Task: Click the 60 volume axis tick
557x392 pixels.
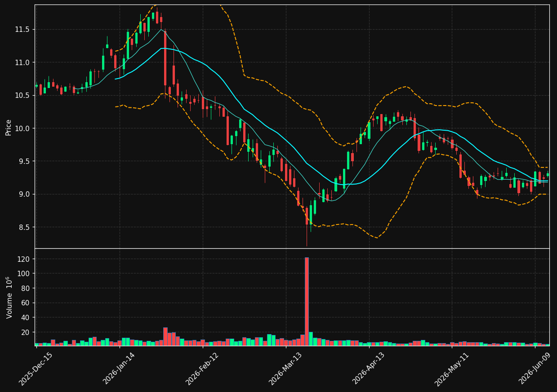Action: [x=26, y=303]
